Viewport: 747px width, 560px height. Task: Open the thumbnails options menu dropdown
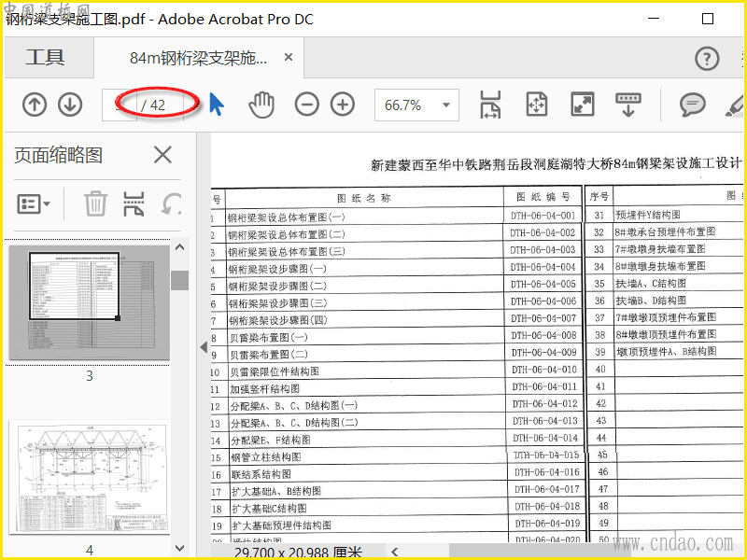tap(34, 204)
